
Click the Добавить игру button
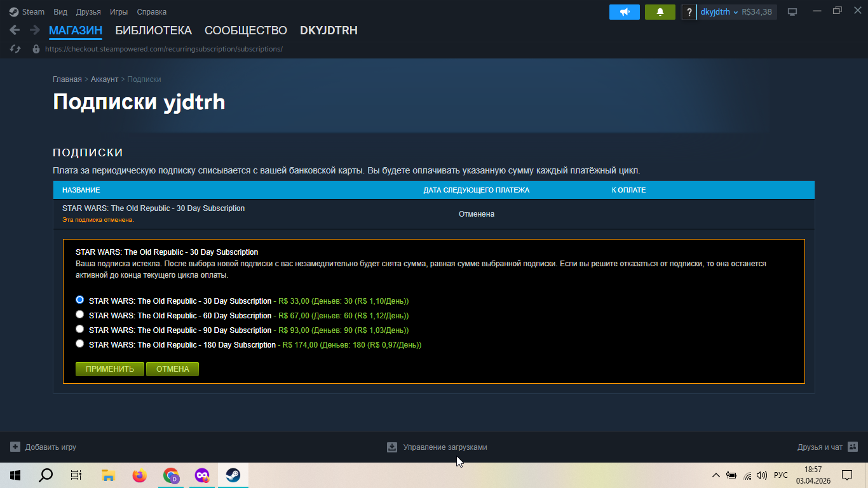[x=43, y=447]
